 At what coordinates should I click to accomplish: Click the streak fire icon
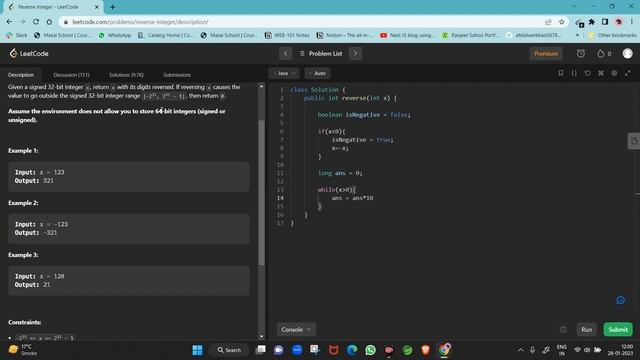coord(600,53)
